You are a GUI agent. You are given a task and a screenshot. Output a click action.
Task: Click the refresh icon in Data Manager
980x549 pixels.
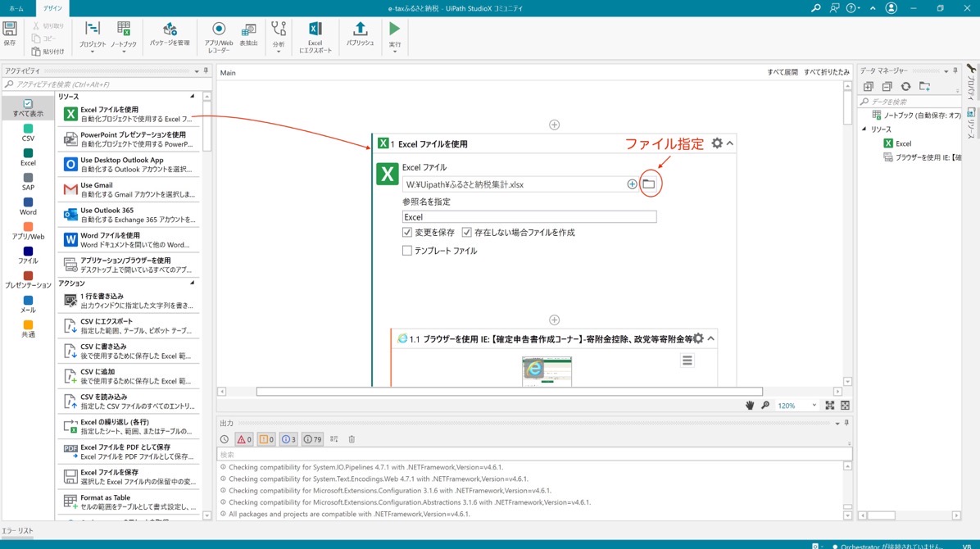pos(905,86)
